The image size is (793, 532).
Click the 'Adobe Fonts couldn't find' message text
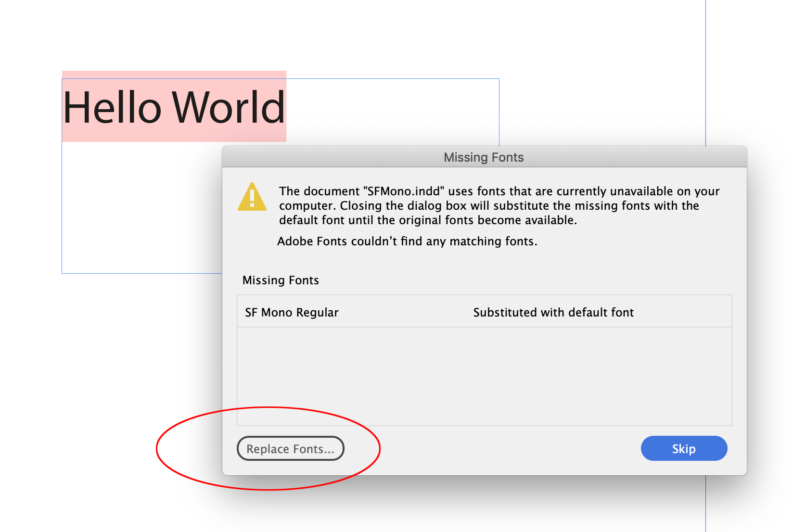(x=408, y=241)
